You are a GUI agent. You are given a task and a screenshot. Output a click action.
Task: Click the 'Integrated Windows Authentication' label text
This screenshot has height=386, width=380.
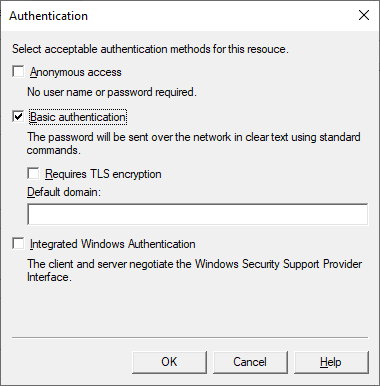tap(113, 244)
